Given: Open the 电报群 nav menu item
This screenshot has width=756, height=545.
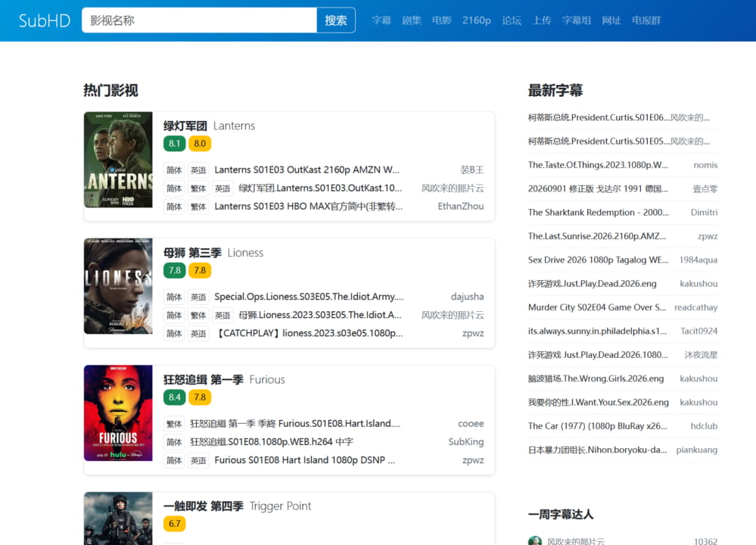Looking at the screenshot, I should pyautogui.click(x=646, y=20).
